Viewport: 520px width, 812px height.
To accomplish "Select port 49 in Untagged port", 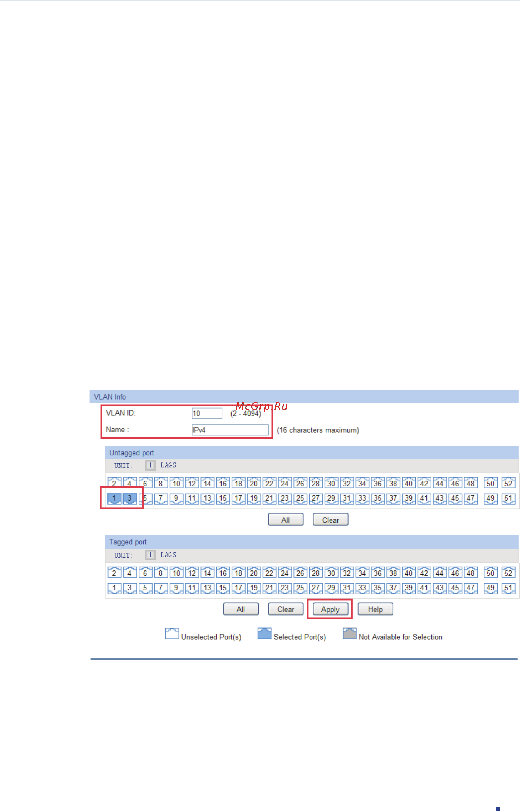I will (x=491, y=499).
